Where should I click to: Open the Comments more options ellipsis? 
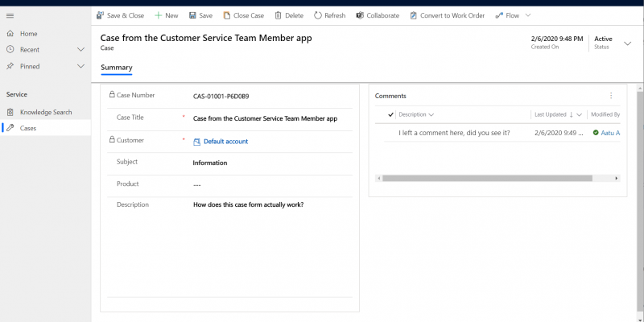pos(611,96)
